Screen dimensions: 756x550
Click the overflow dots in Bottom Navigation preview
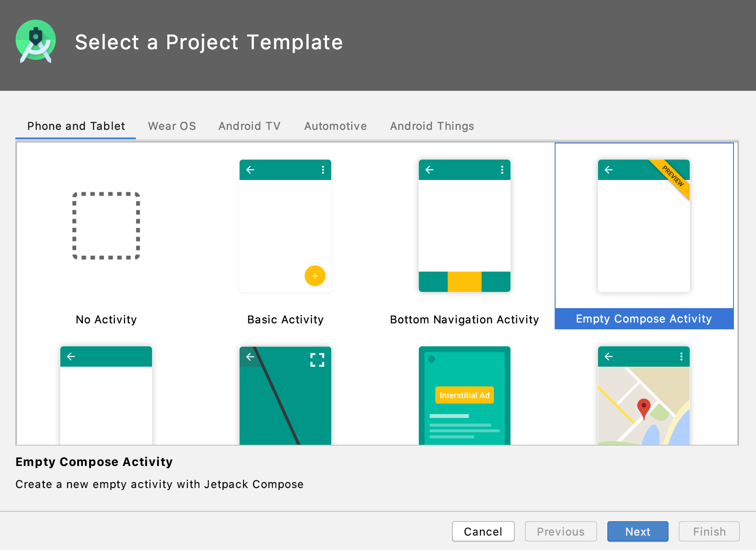pos(502,170)
